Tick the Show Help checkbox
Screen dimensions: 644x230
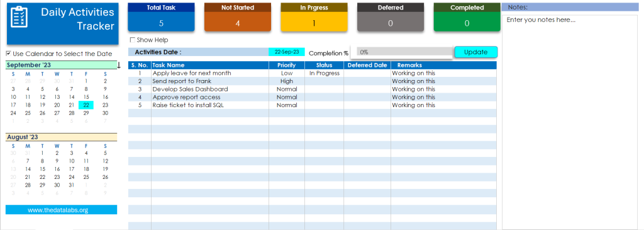pos(132,40)
